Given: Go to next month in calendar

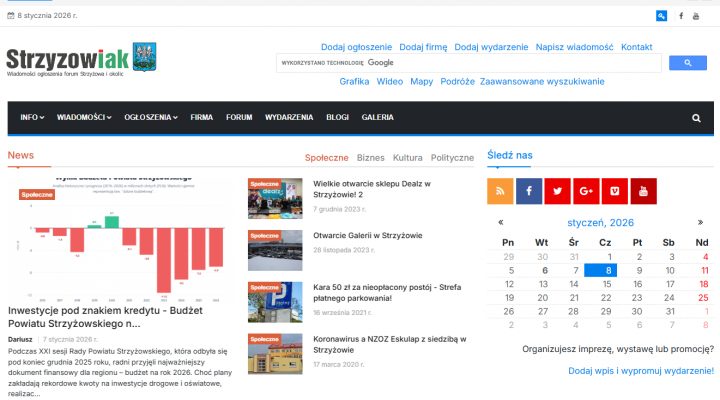Looking at the screenshot, I should click(x=700, y=222).
